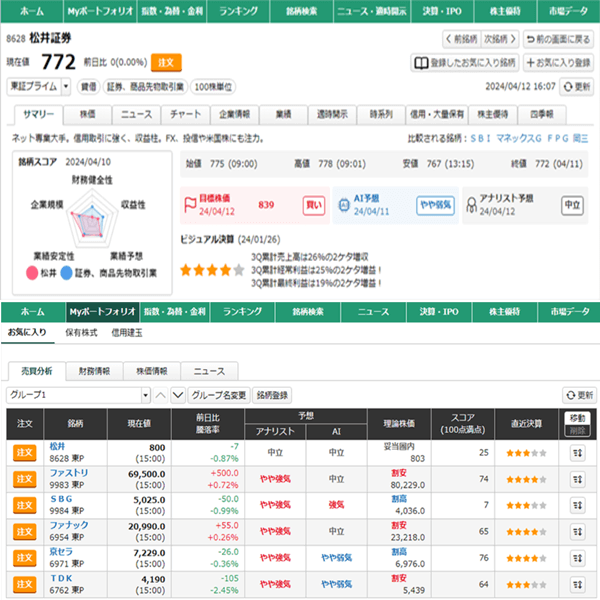The width and height of the screenshot is (600, 600).
Task: Open the 企業情報 tab
Action: click(235, 115)
